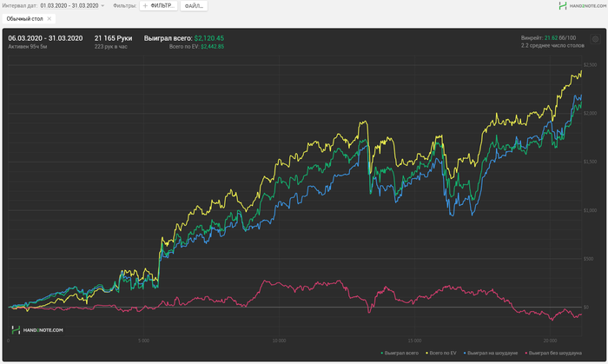
Task: Click the $0 y-axis label
Action: tap(586, 307)
